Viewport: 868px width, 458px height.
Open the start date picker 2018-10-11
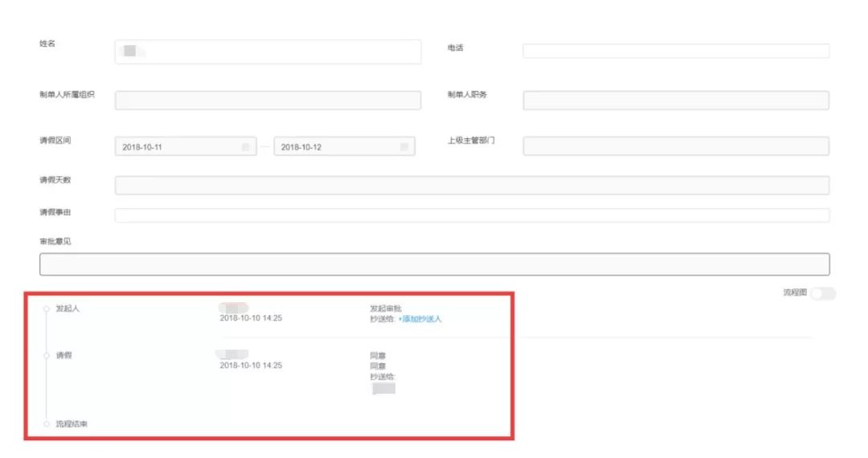pyautogui.click(x=177, y=148)
